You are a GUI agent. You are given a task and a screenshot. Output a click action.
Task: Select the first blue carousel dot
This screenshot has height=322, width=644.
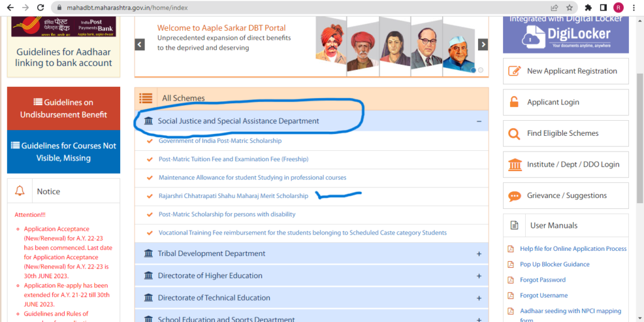tap(473, 70)
